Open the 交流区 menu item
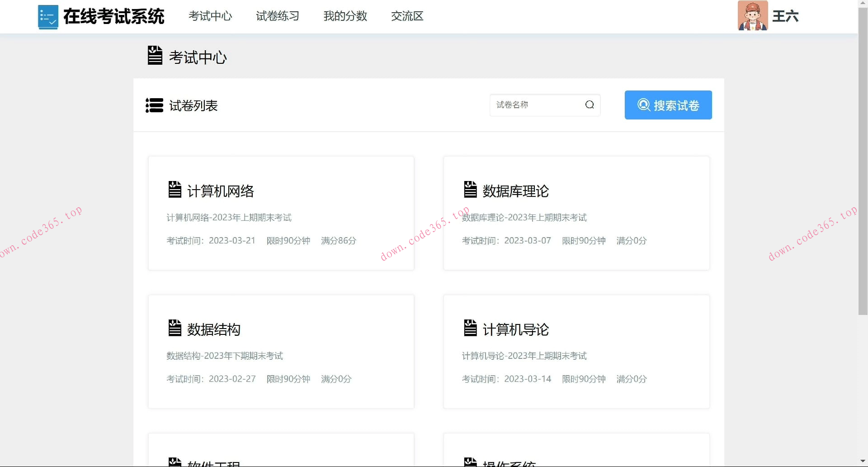Screen dimensions: 868x467 tap(406, 16)
